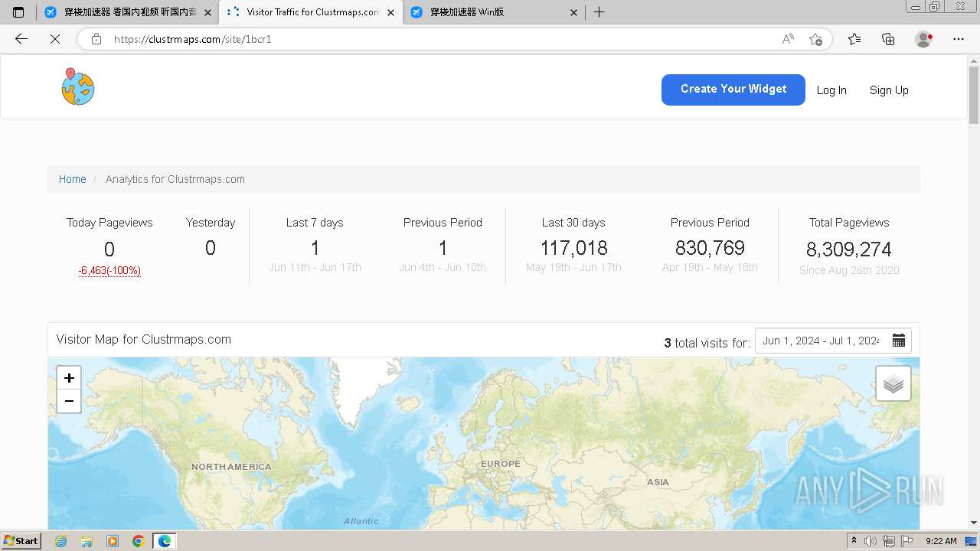Open browser Collections
Image resolution: width=980 pixels, height=551 pixels.
(888, 39)
